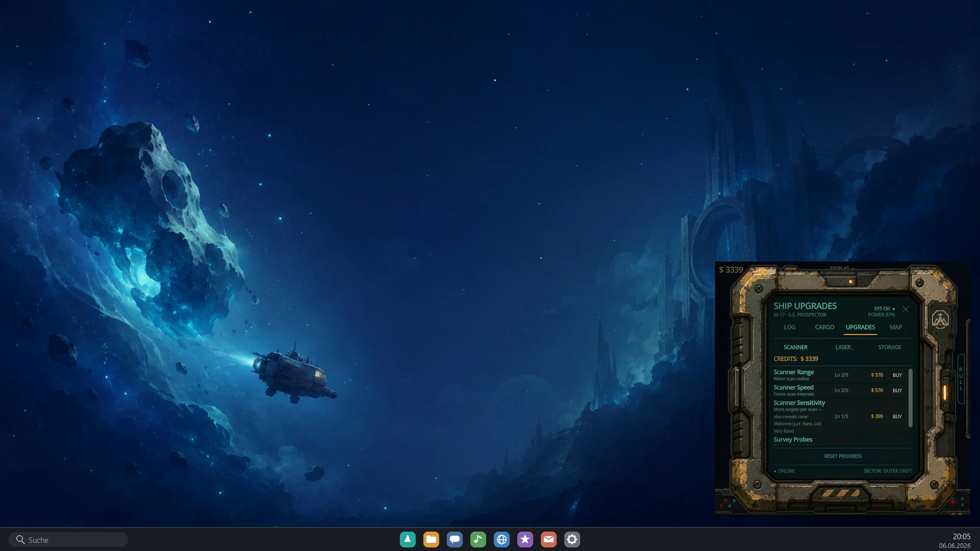Open the chat bubble app
This screenshot has height=551, width=980.
pyautogui.click(x=454, y=539)
